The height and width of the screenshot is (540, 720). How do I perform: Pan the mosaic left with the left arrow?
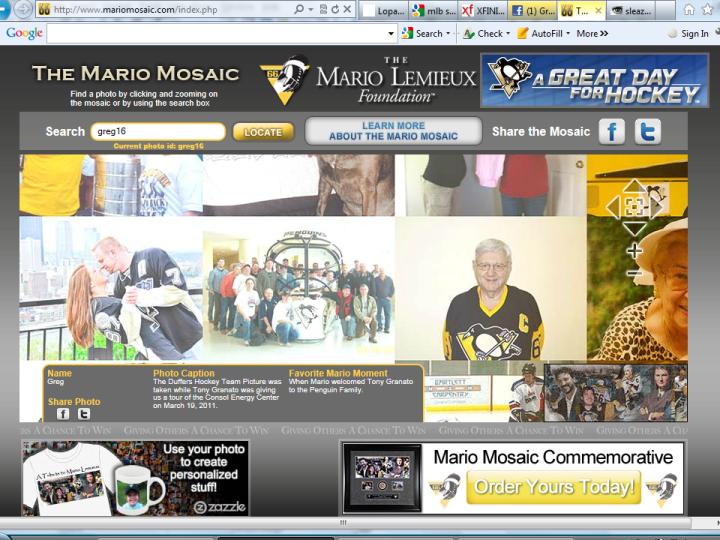613,208
